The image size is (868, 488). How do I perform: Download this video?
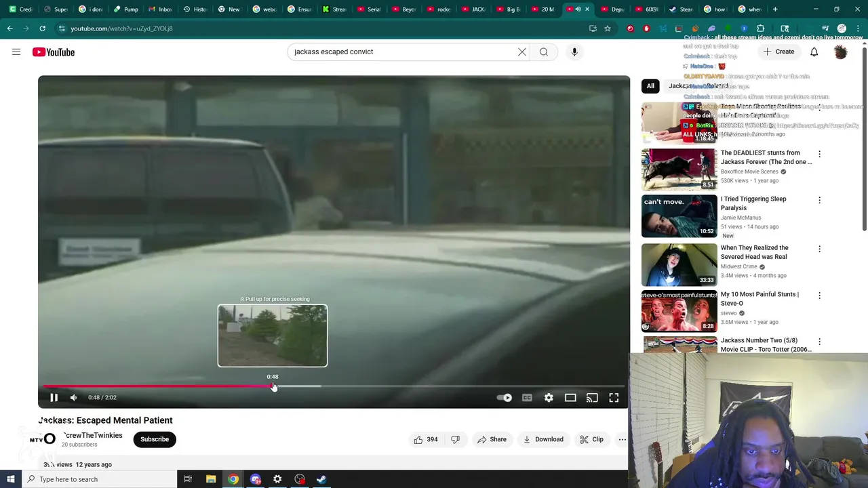(x=543, y=439)
